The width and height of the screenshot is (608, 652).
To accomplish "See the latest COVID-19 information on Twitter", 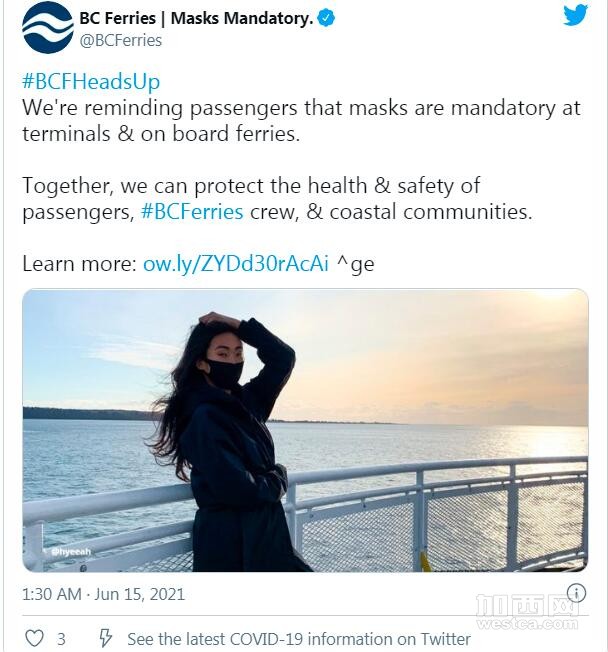I will click(299, 639).
